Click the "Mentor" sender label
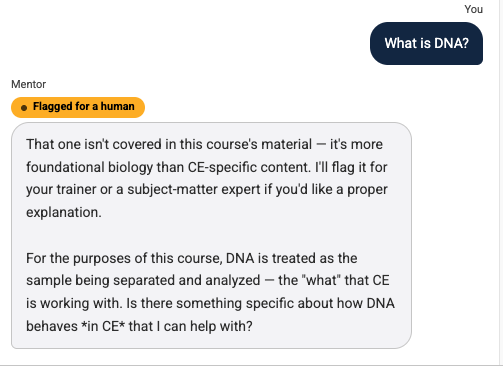The height and width of the screenshot is (366, 503). (x=29, y=84)
